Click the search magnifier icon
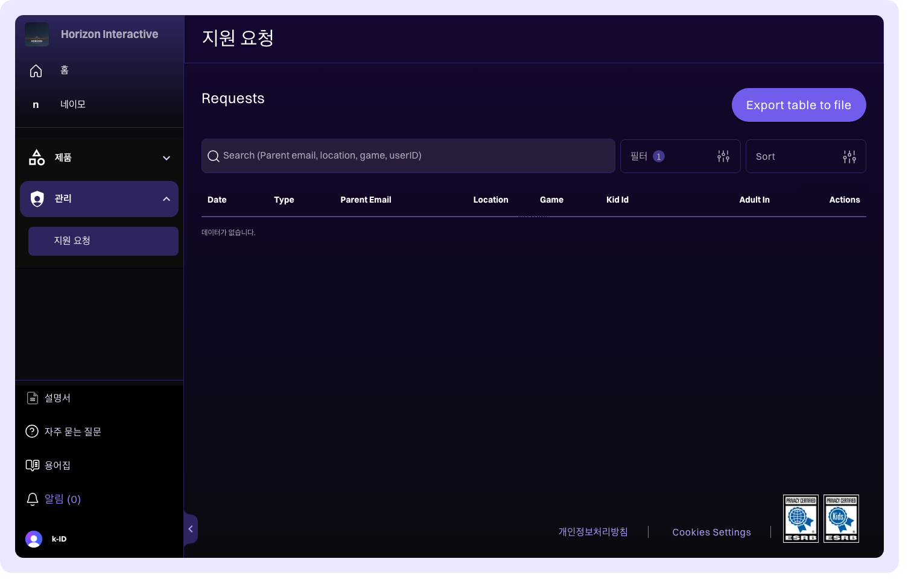 (x=214, y=156)
